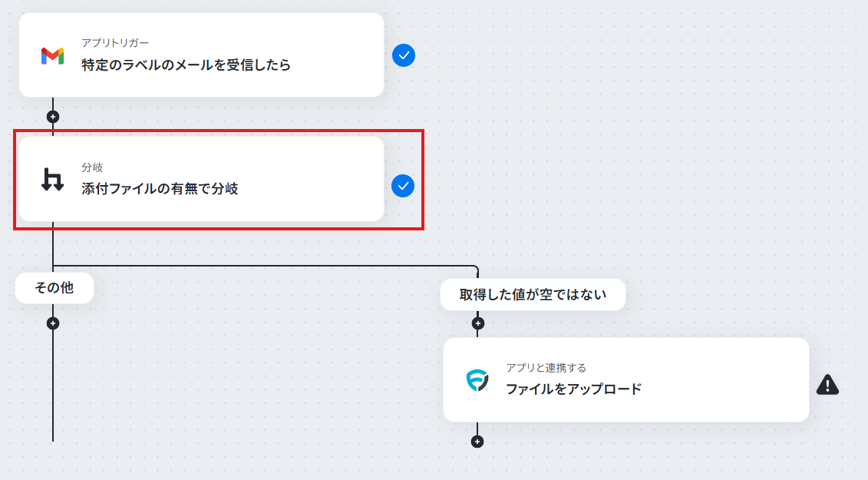The width and height of the screenshot is (868, 480).
Task: Click the アプリトリガー caption text
Action: coord(115,43)
